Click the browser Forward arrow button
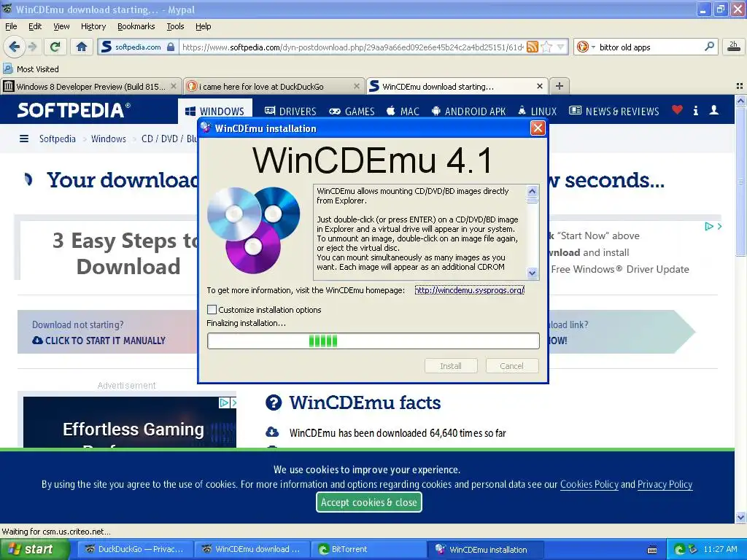The height and width of the screenshot is (560, 747). tap(32, 47)
